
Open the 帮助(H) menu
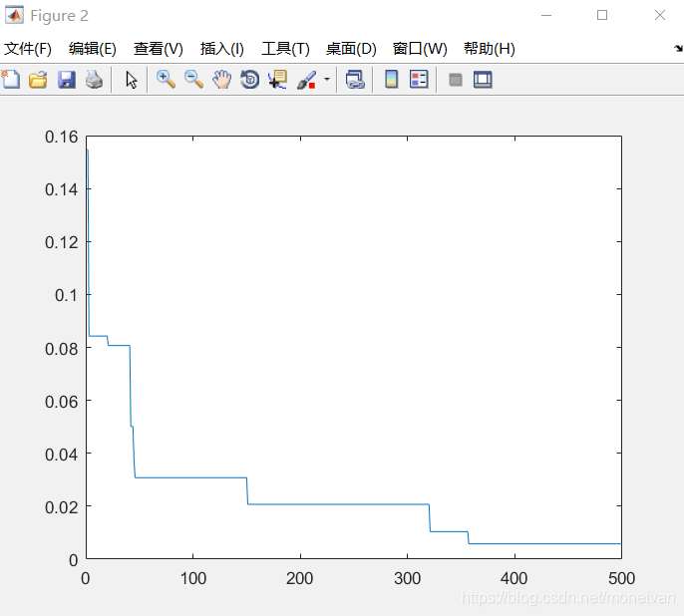point(490,49)
